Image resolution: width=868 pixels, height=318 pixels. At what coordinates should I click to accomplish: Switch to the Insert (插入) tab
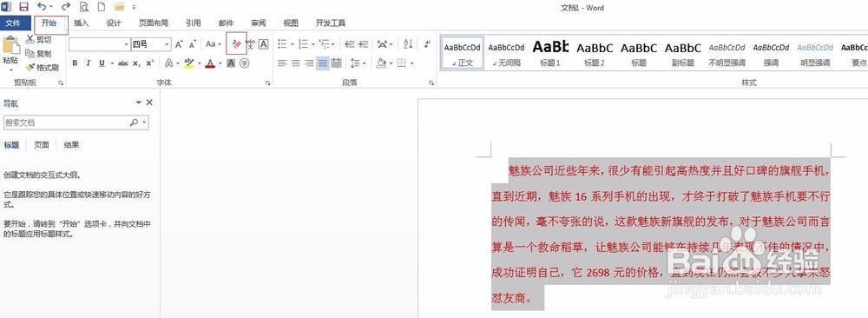(82, 23)
